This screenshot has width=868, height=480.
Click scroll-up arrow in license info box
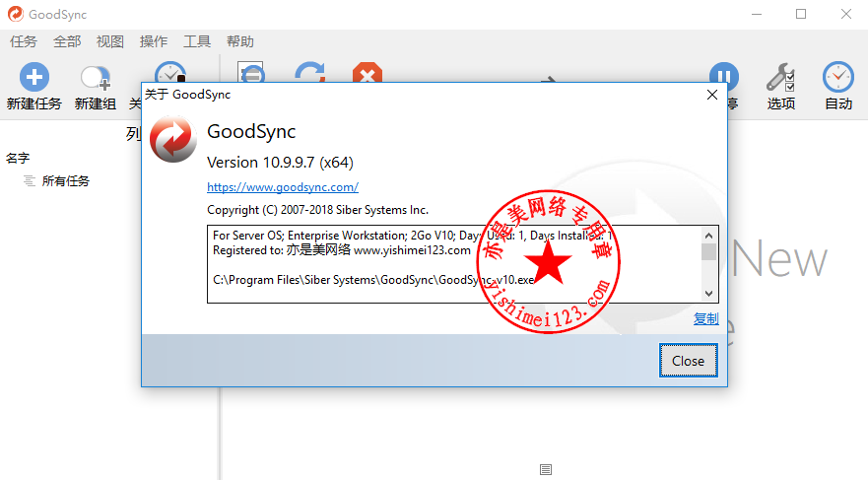(708, 236)
